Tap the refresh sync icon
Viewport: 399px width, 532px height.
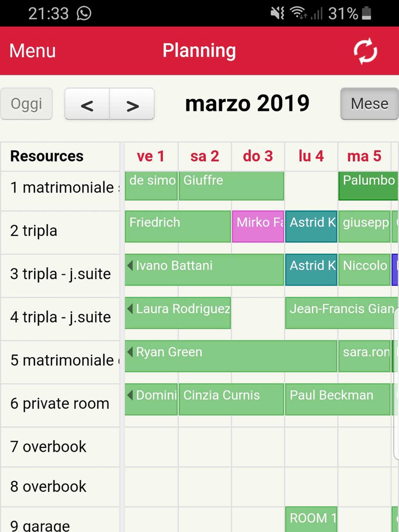[x=365, y=51]
